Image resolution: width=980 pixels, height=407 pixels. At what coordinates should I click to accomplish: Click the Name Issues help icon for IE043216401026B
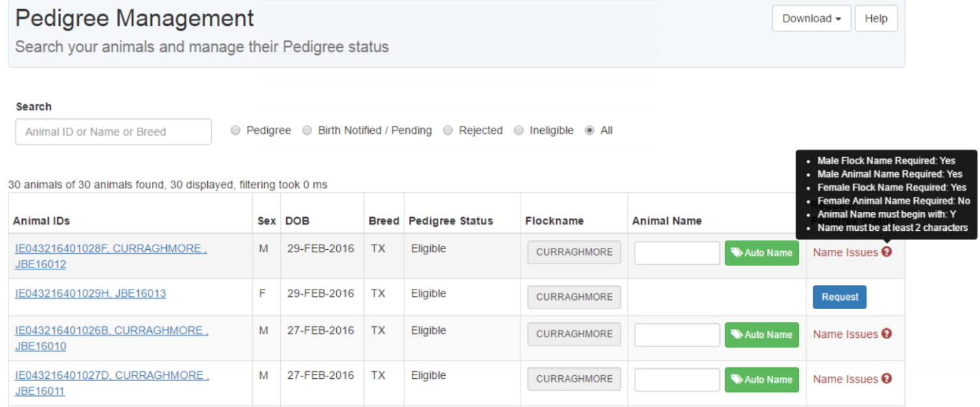(886, 333)
